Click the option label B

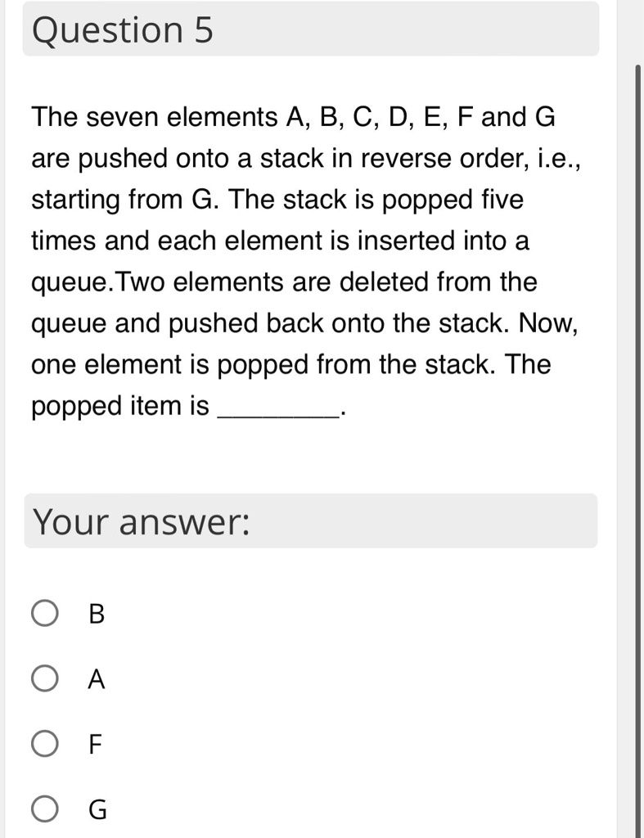(96, 615)
